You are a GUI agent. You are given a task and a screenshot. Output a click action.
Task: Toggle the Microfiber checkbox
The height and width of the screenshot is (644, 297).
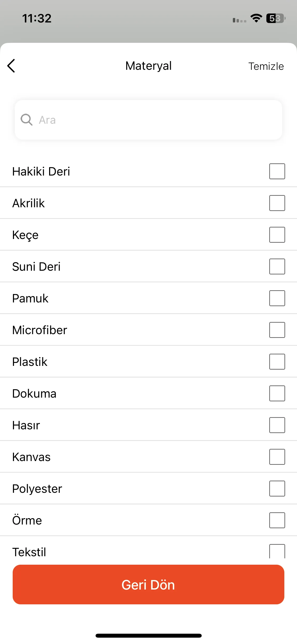click(277, 330)
